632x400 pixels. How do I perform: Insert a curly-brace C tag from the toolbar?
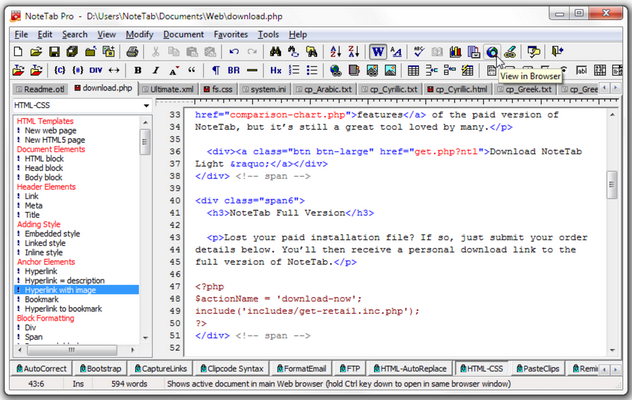point(60,70)
